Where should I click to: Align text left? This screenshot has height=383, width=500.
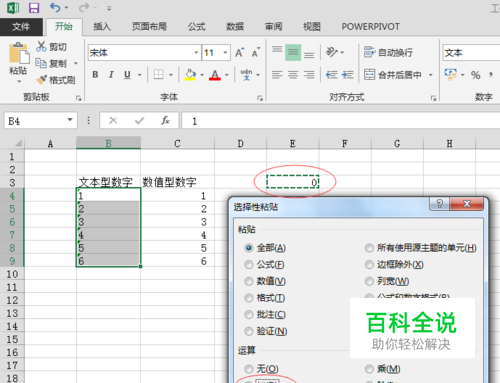point(277,75)
